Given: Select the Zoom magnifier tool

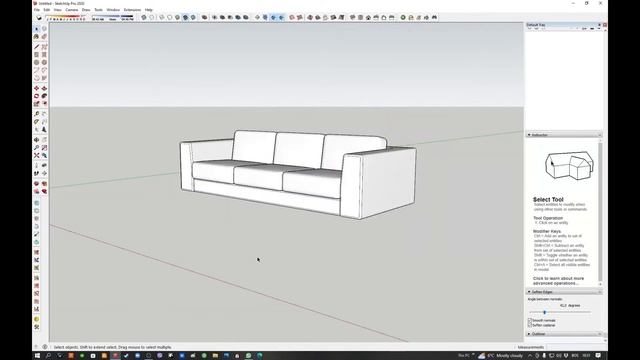Looking at the screenshot, I should click(x=36, y=148).
